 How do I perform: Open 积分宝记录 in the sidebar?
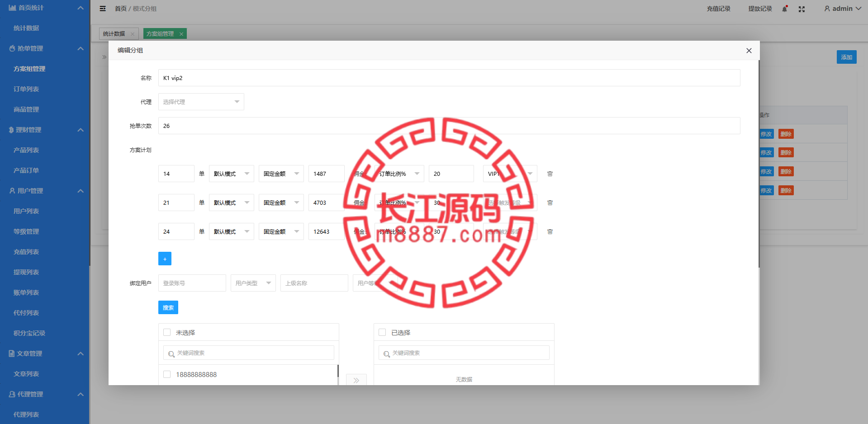click(x=29, y=333)
